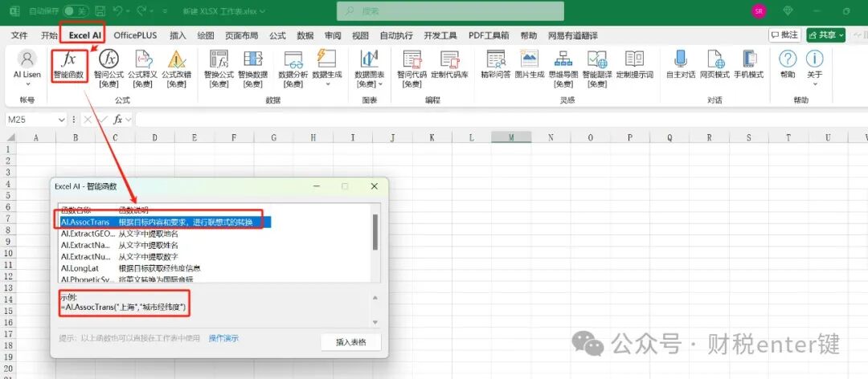The image size is (868, 379).
Task: Switch to the 开始 home tab
Action: tap(49, 35)
